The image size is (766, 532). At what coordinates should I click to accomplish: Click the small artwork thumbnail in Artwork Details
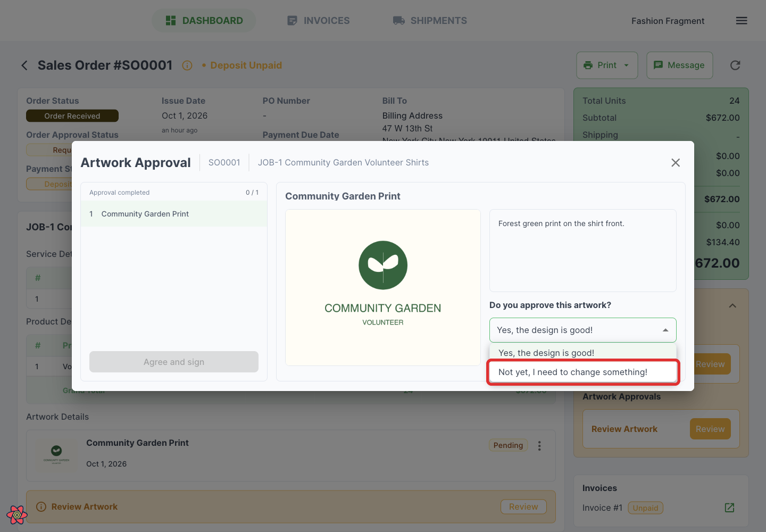(56, 454)
